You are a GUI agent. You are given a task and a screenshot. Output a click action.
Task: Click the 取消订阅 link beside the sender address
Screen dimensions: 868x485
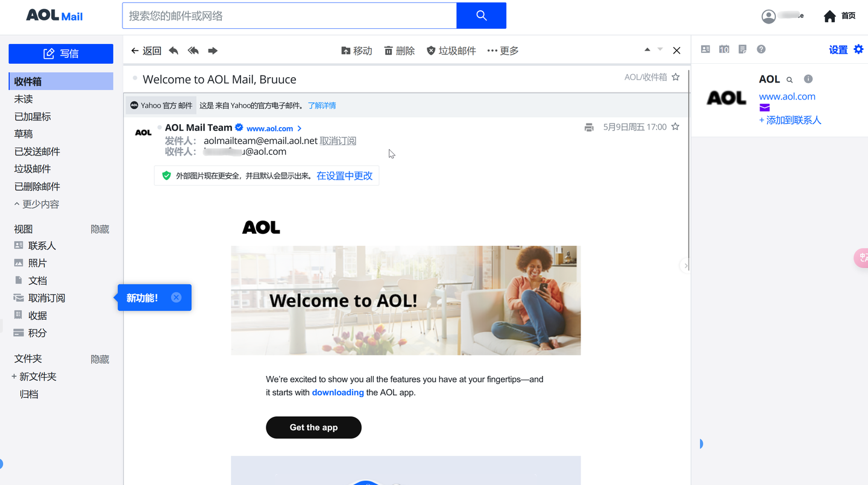[x=338, y=140]
